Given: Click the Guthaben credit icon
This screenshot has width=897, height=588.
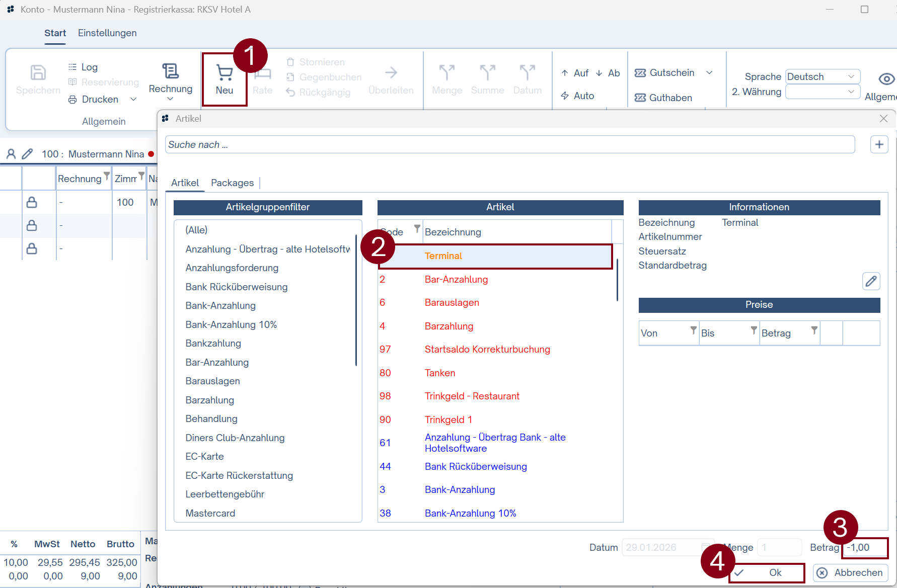Looking at the screenshot, I should (640, 98).
